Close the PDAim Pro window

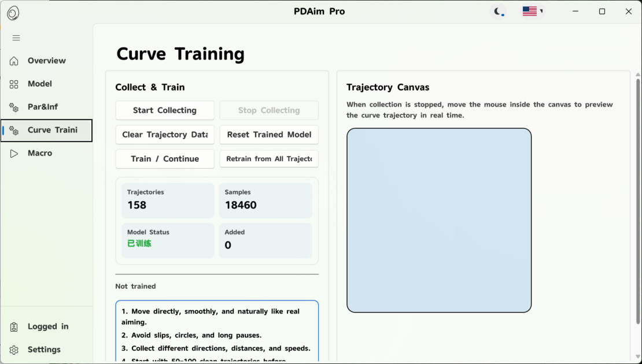(x=629, y=12)
